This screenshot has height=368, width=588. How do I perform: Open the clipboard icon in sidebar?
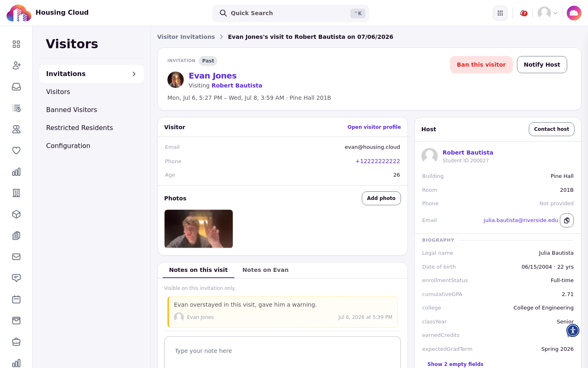click(x=16, y=236)
